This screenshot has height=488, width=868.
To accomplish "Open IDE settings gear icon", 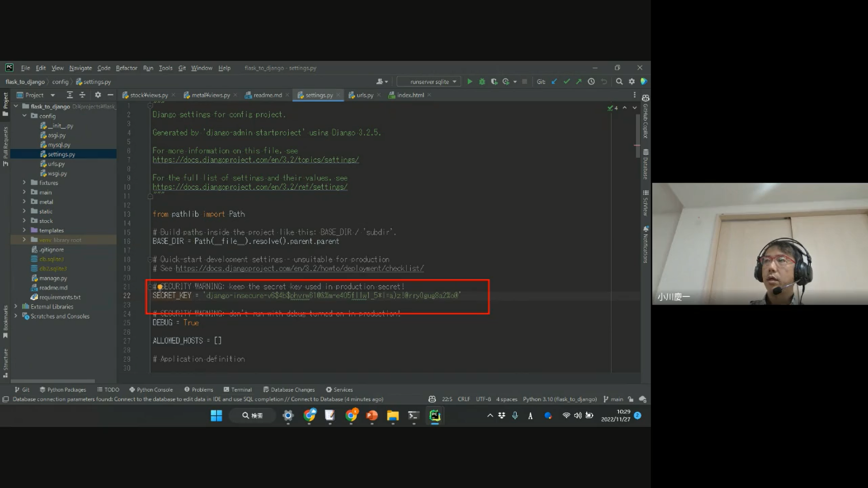I will [632, 82].
